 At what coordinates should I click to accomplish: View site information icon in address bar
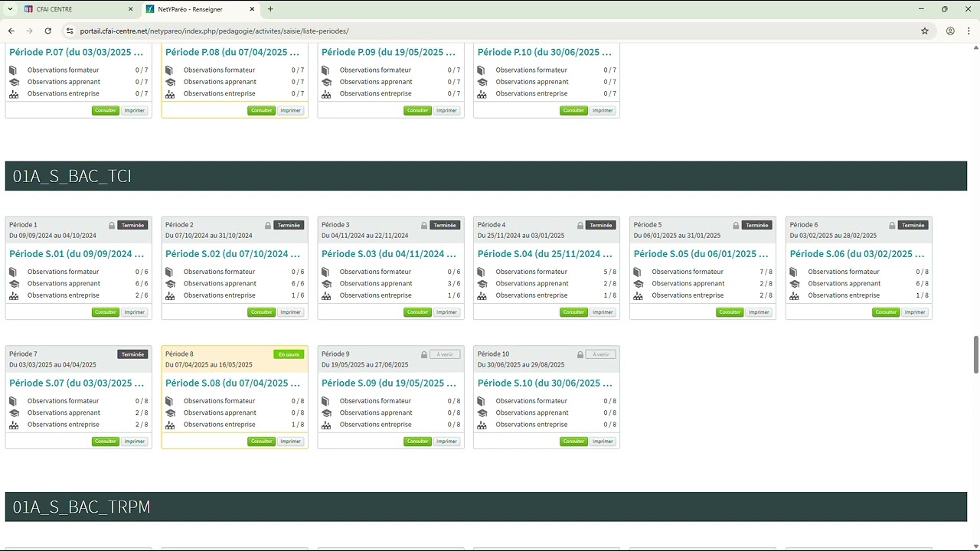(x=70, y=31)
